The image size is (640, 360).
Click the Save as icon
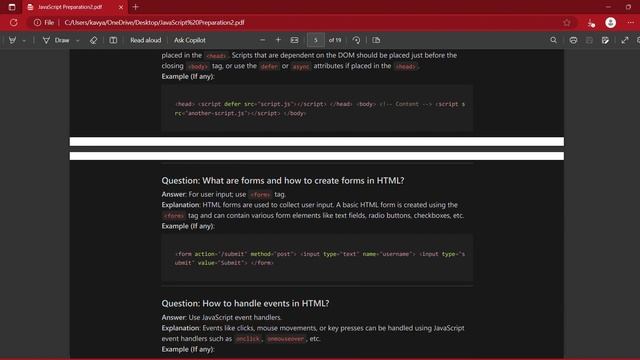coord(605,40)
